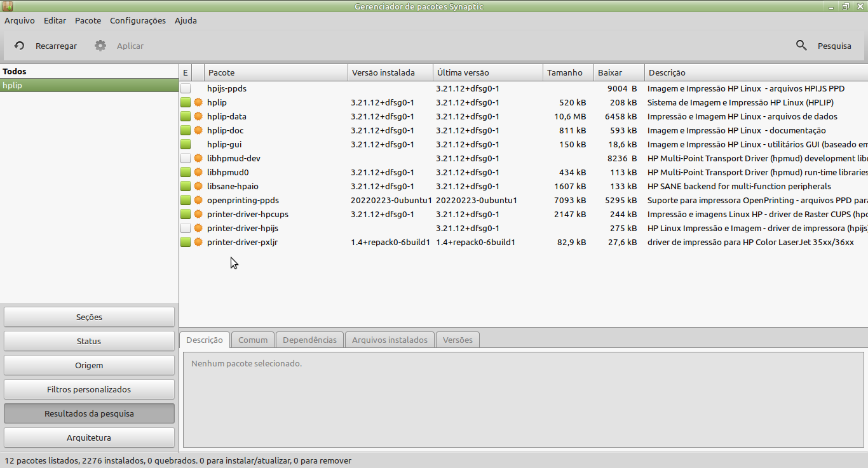
Task: Click the Status filter button
Action: pyautogui.click(x=89, y=341)
